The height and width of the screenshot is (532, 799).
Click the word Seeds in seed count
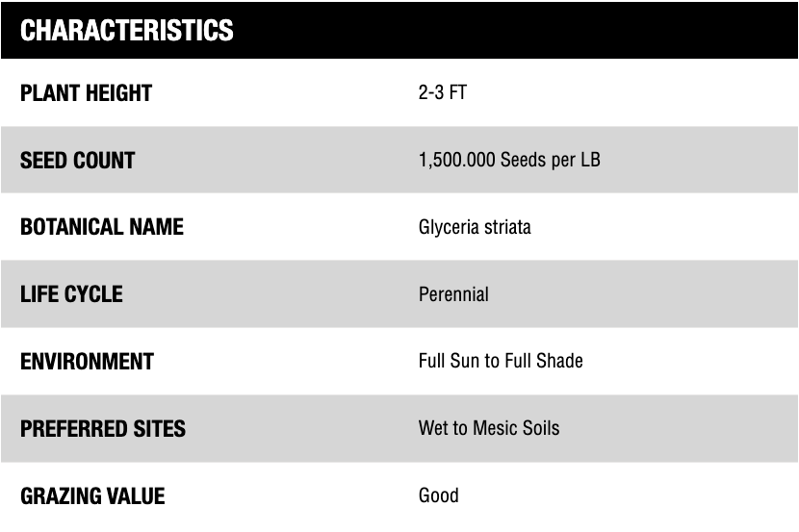523,161
